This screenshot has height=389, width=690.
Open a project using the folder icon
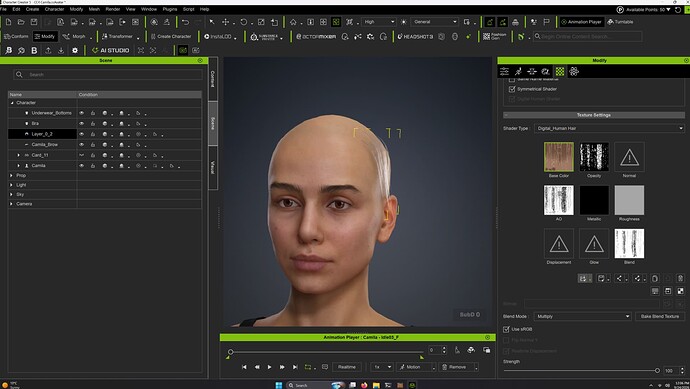click(21, 22)
